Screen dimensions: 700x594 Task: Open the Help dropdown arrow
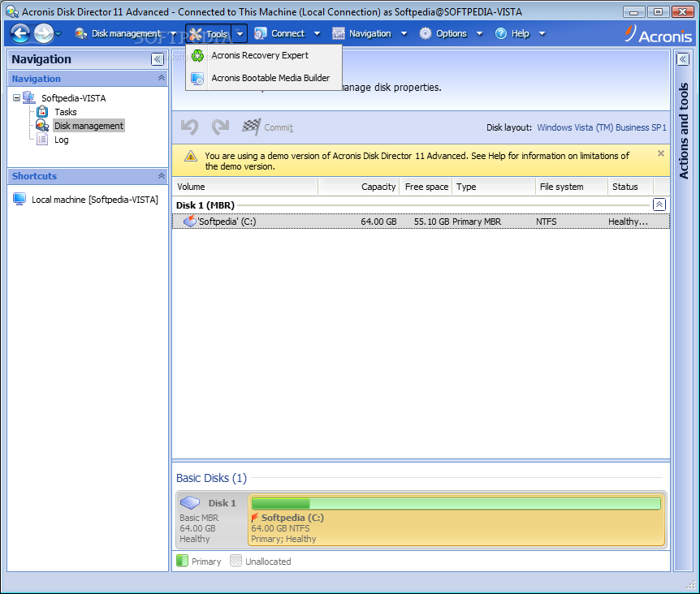pyautogui.click(x=542, y=33)
